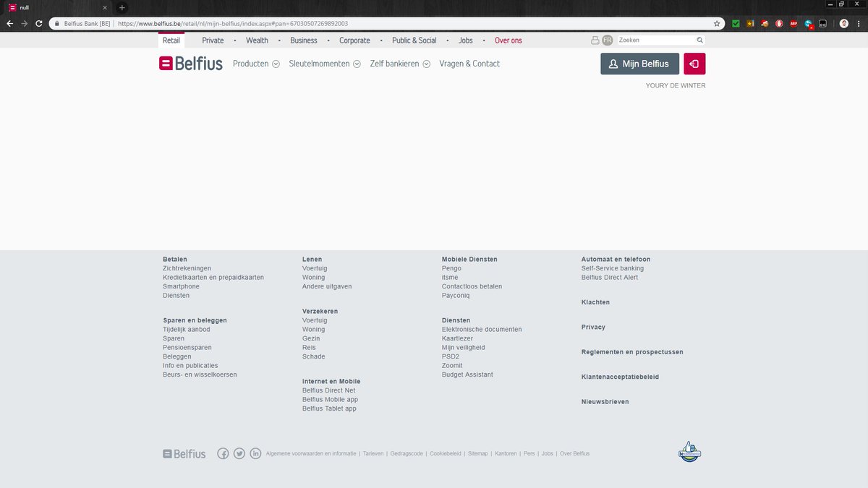Open the Payconiq link
The image size is (868, 488).
coord(456,296)
